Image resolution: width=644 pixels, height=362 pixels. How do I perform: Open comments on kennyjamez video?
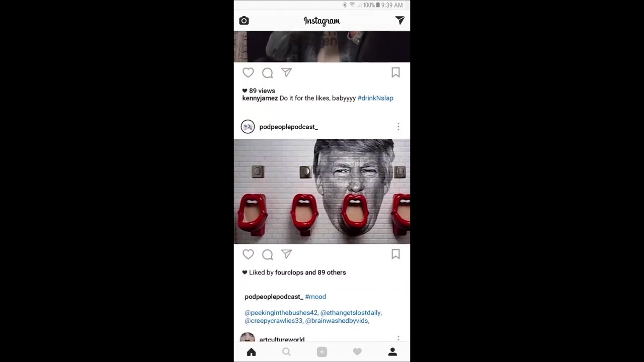(267, 73)
